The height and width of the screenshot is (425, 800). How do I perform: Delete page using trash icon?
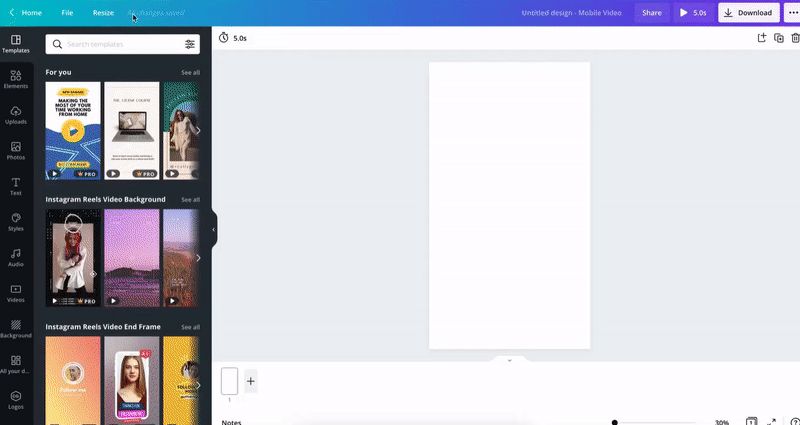point(795,38)
